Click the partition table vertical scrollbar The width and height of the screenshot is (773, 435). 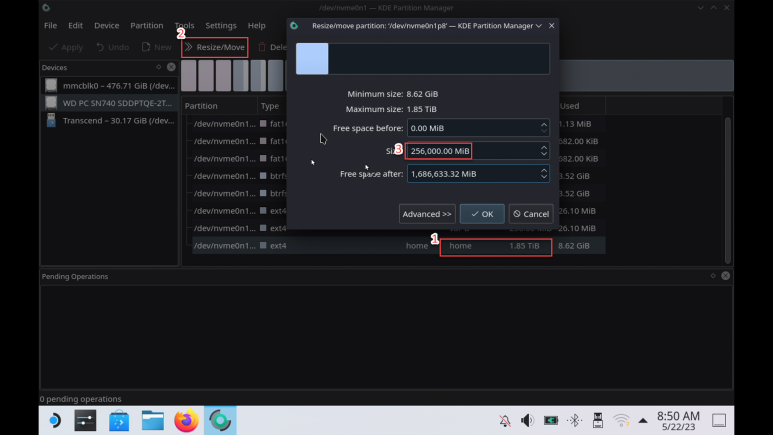(x=728, y=190)
